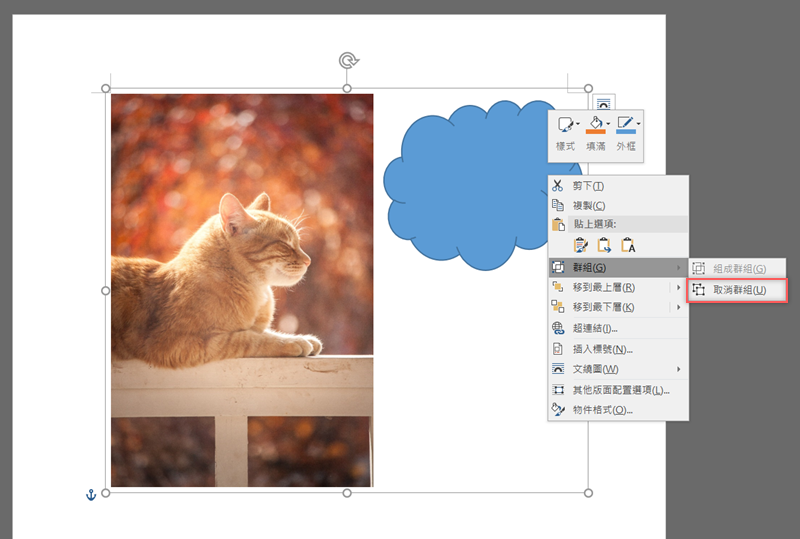Expand the 移到最上層 submenu arrow
Screen dimensions: 800x539
click(x=679, y=288)
